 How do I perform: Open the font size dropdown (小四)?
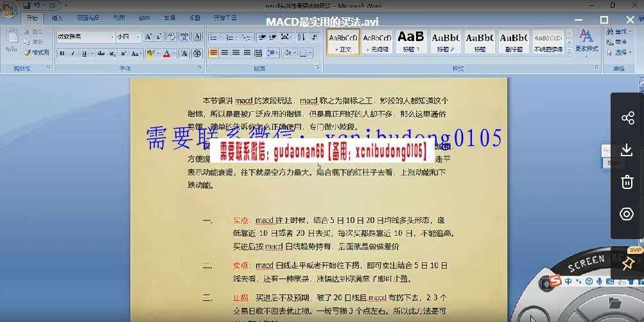(x=139, y=37)
